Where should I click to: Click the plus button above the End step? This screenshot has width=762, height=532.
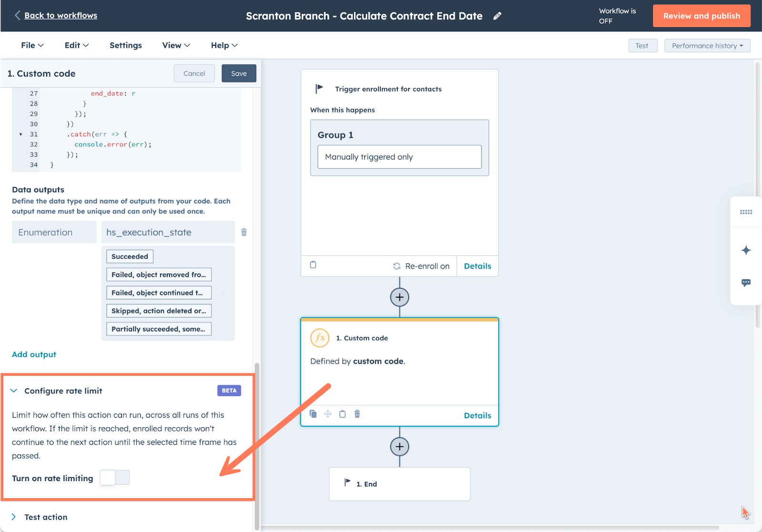400,447
